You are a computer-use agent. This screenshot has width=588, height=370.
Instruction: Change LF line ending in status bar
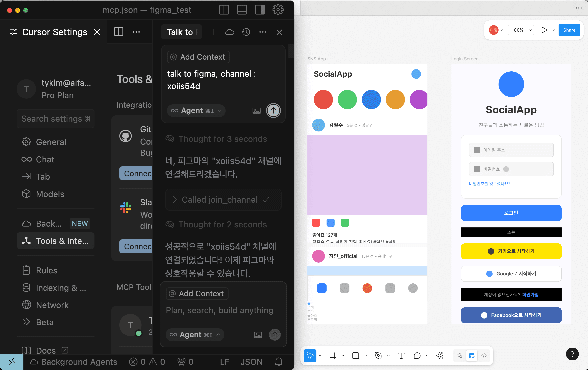click(224, 362)
